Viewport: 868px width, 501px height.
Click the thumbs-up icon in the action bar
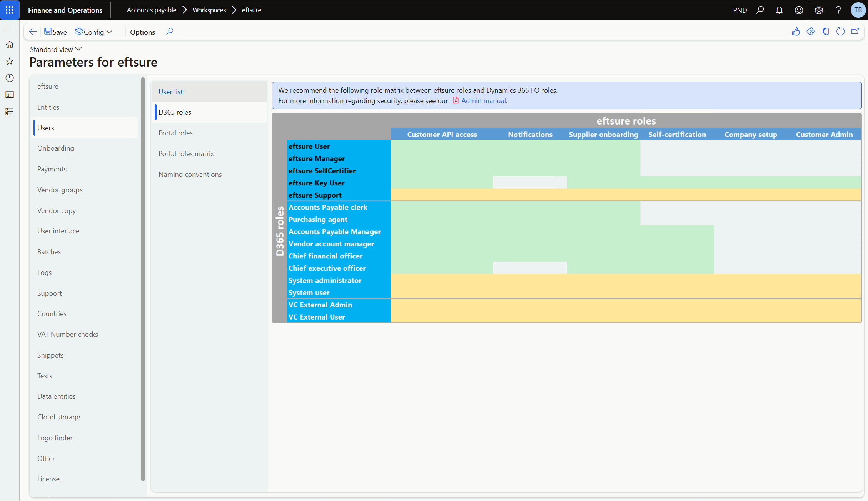pyautogui.click(x=796, y=32)
